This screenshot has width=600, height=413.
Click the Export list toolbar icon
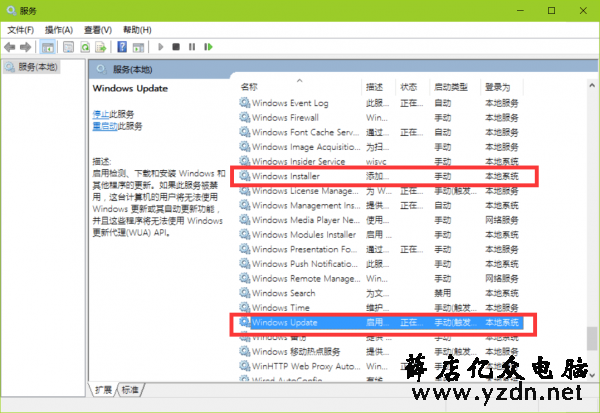tap(101, 47)
